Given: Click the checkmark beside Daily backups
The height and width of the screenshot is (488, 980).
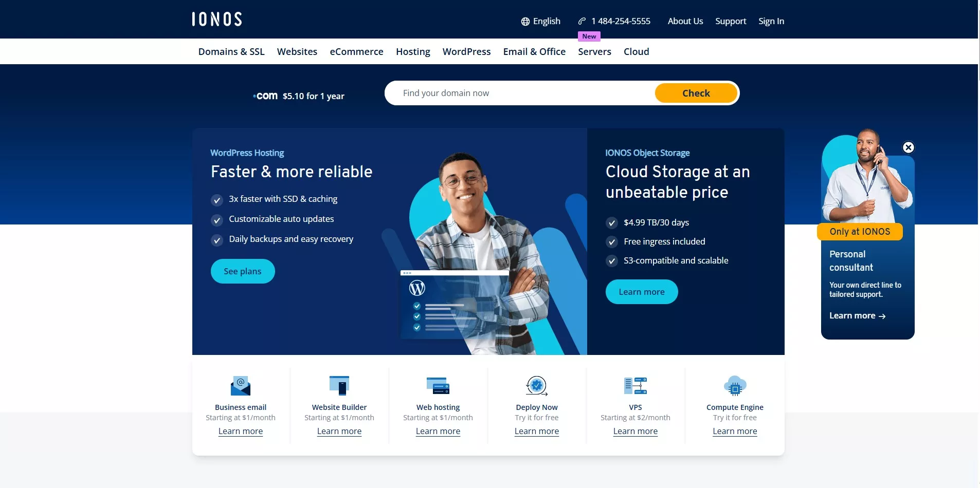Looking at the screenshot, I should point(217,240).
